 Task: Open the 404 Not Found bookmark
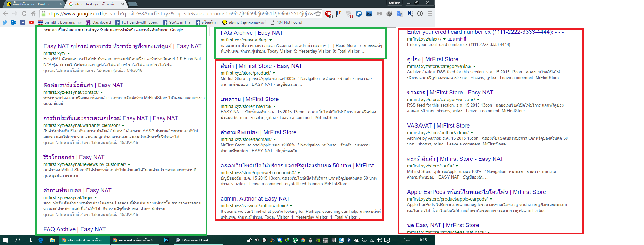(286, 22)
